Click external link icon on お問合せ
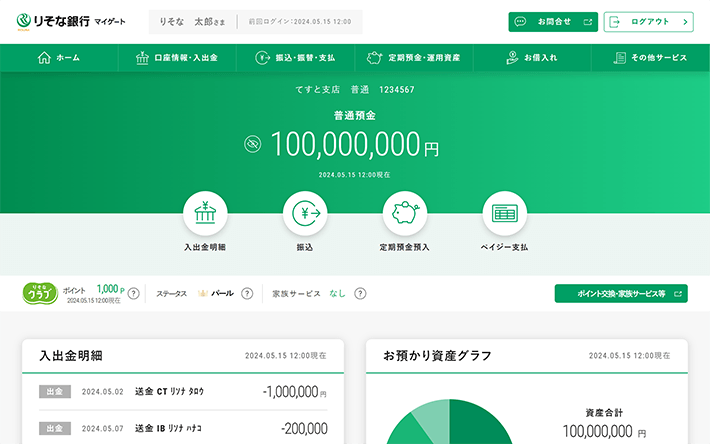The width and height of the screenshot is (710, 444). click(588, 22)
